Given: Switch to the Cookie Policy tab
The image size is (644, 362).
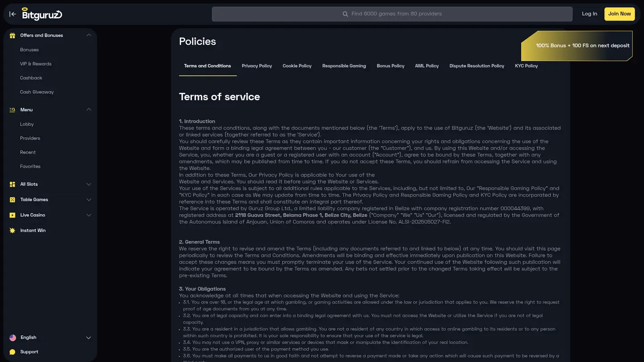Looking at the screenshot, I should pyautogui.click(x=297, y=66).
